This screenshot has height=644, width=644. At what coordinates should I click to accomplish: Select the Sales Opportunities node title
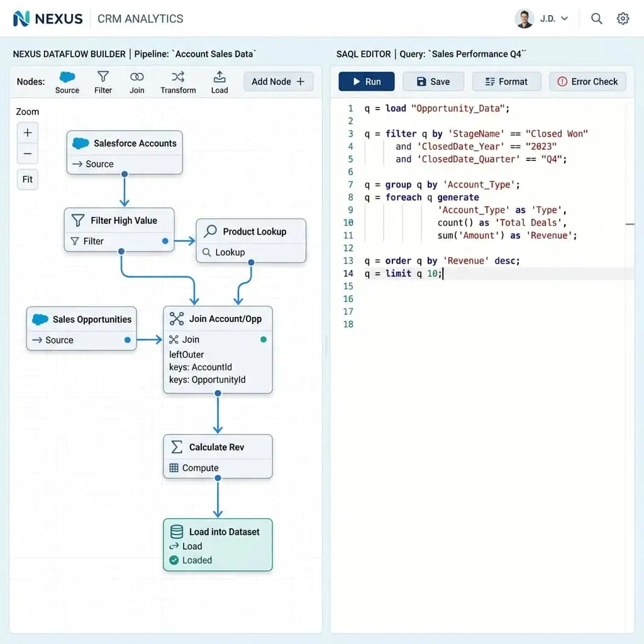click(92, 319)
